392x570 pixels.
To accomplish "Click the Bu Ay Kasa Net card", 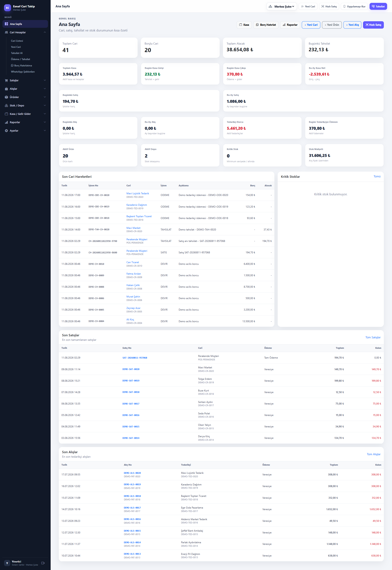I will pos(344,74).
